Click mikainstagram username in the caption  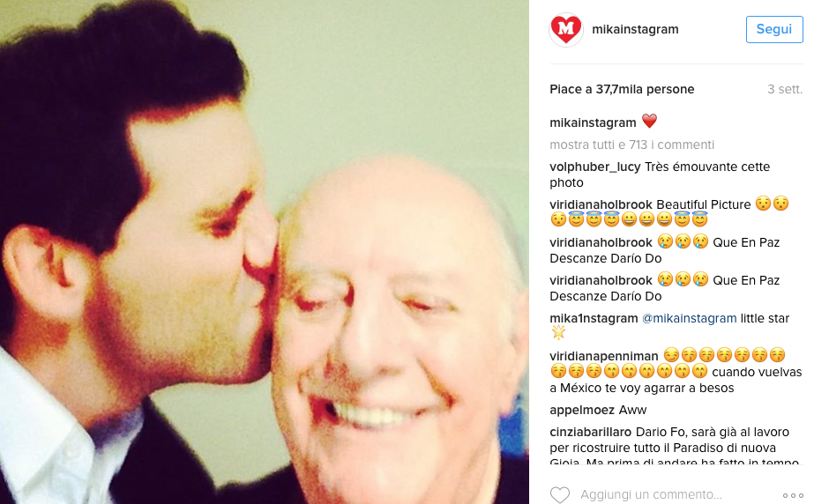[593, 122]
